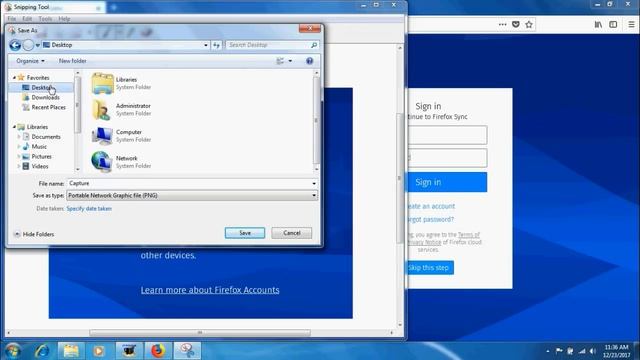Click New folder button
This screenshot has height=360, width=640.
(72, 61)
